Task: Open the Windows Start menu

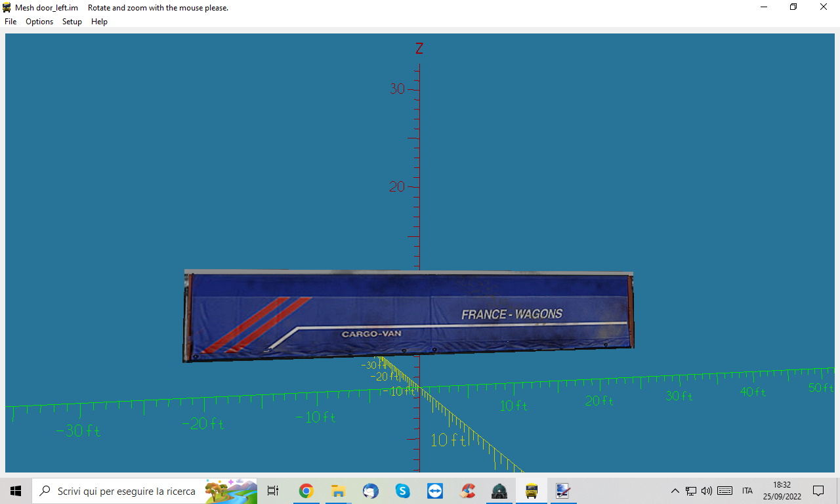Action: click(16, 491)
